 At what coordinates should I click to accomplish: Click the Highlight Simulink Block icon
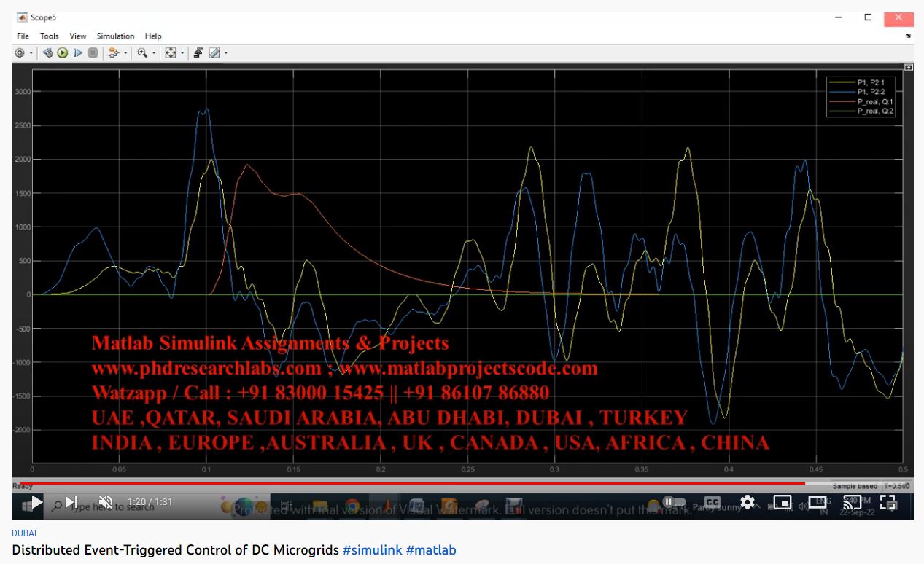tap(114, 53)
